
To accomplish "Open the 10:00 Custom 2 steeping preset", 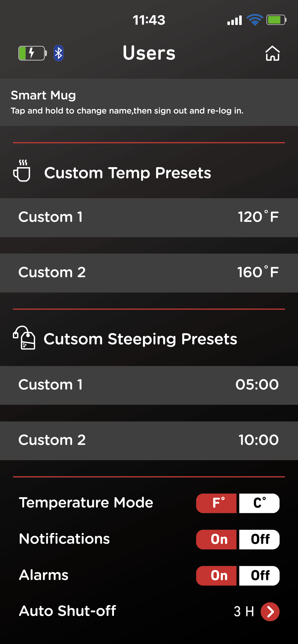I will (149, 440).
